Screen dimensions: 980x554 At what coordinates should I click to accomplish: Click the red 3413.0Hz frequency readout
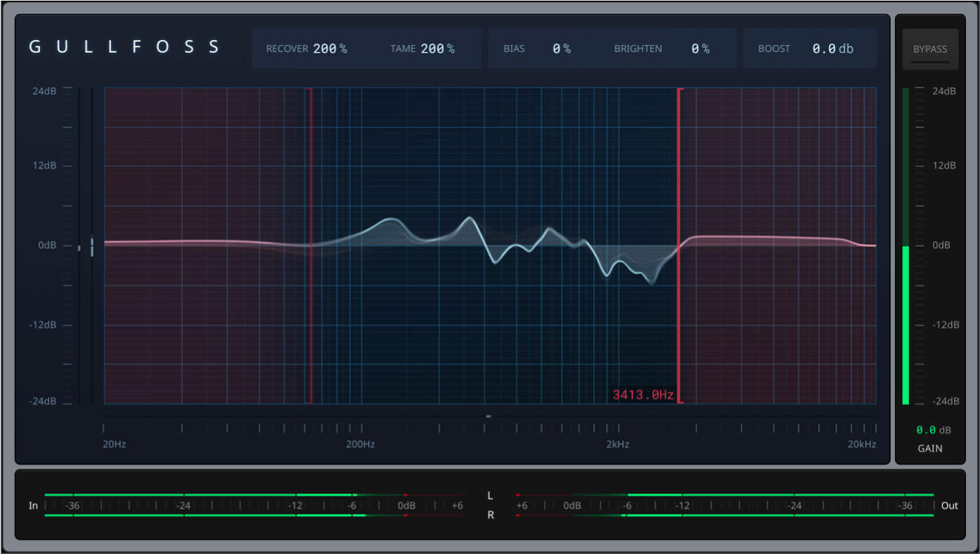(643, 395)
